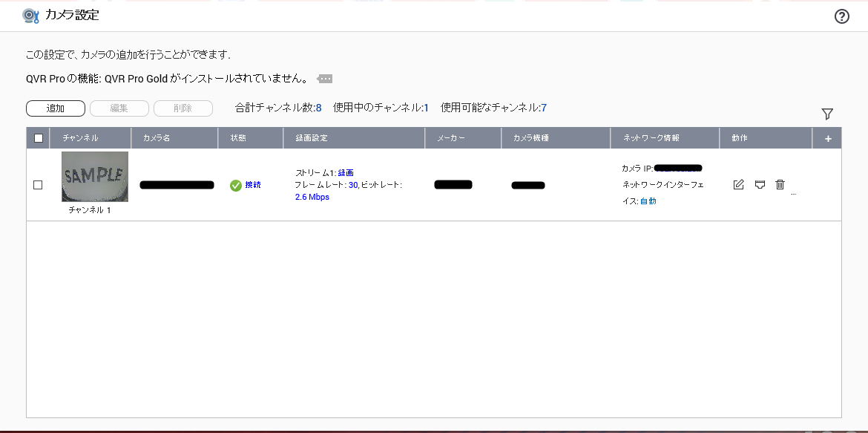
Task: Click the frame rate value 30
Action: [353, 185]
